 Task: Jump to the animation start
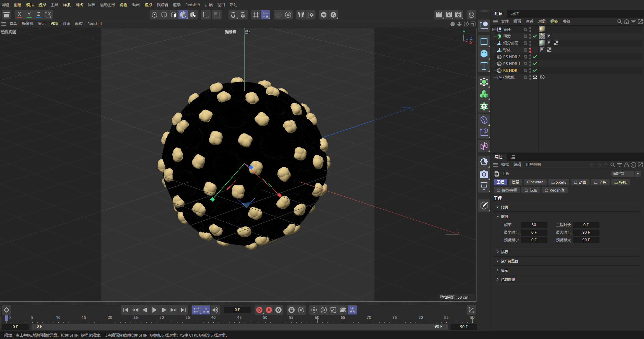(126, 310)
